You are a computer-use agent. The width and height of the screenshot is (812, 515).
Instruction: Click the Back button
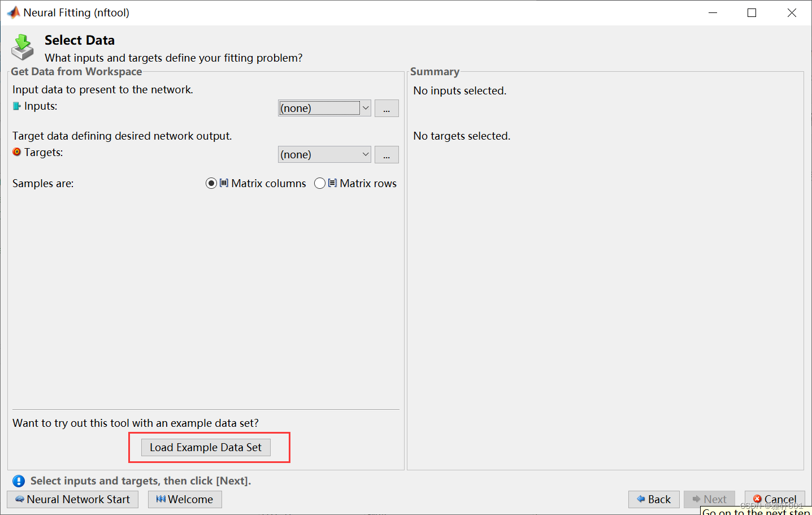(x=654, y=499)
